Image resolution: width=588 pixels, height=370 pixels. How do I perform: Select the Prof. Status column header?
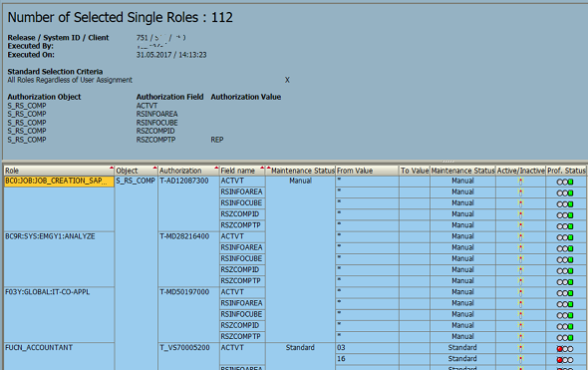point(566,171)
